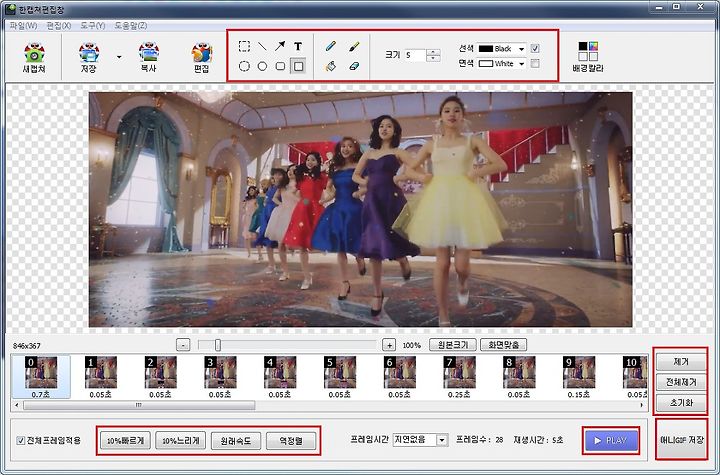Select the text T tool

pyautogui.click(x=298, y=46)
